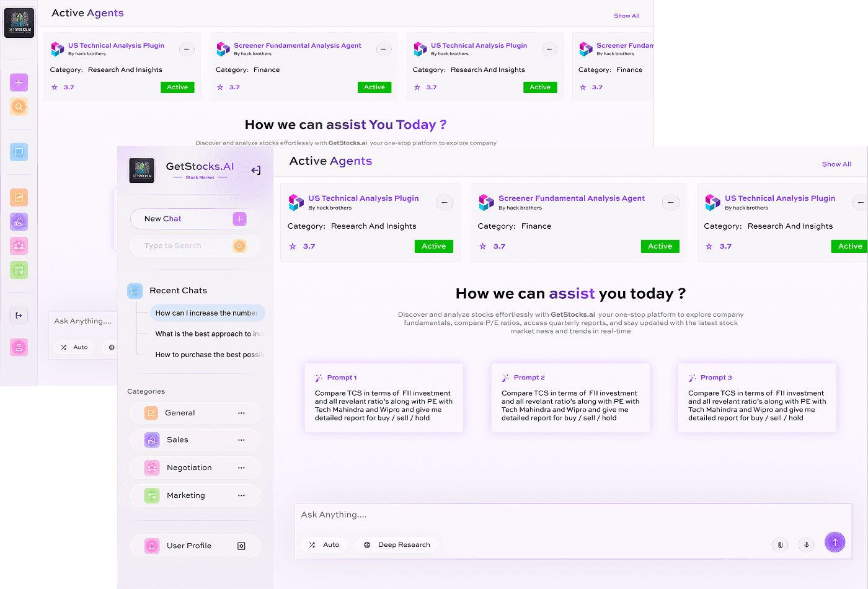Open the chat bubble icon in the back window's collapsed sidebar
The height and width of the screenshot is (589, 868).
(19, 152)
